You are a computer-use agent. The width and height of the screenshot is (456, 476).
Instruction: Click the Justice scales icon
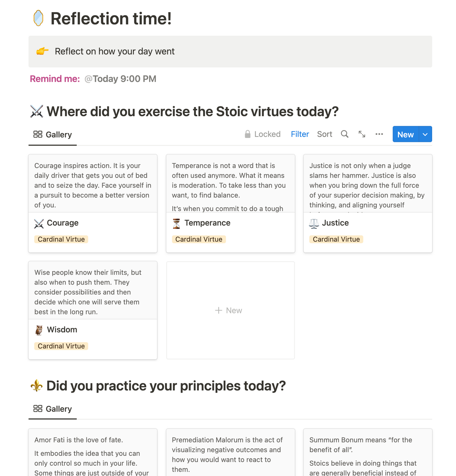coord(314,224)
